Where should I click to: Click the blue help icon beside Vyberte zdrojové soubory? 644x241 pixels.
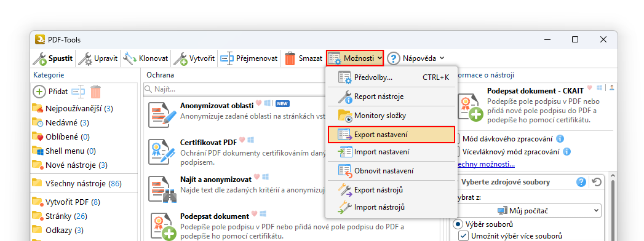(x=581, y=182)
